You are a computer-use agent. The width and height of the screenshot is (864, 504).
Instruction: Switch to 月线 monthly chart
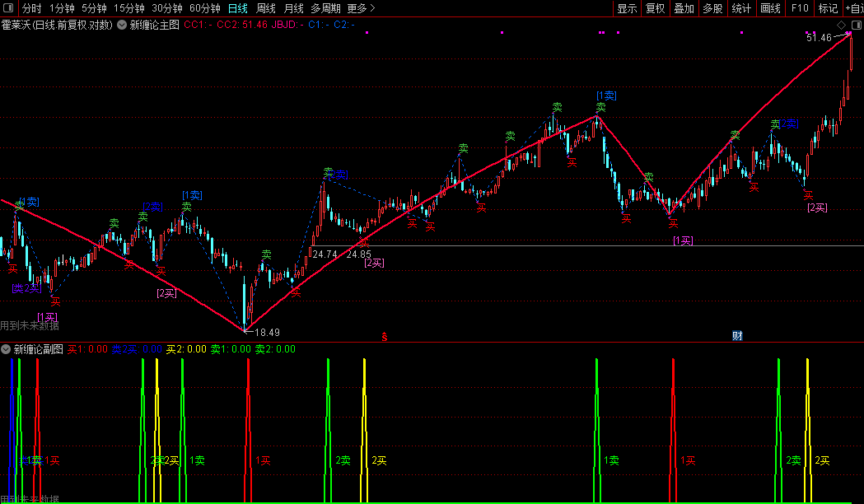click(x=293, y=8)
